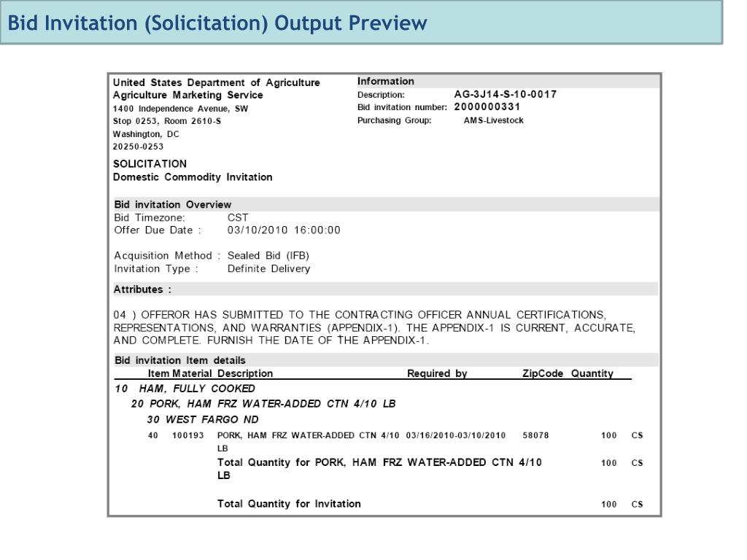This screenshot has height=560, width=747.
Task: Click the 'Bid invitation number:' label
Action: click(402, 107)
